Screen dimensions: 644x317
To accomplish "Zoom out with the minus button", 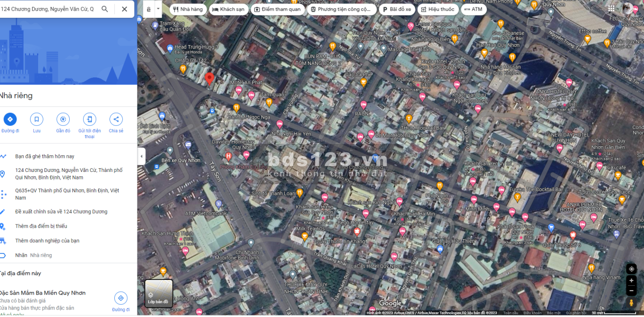I will pyautogui.click(x=631, y=291).
